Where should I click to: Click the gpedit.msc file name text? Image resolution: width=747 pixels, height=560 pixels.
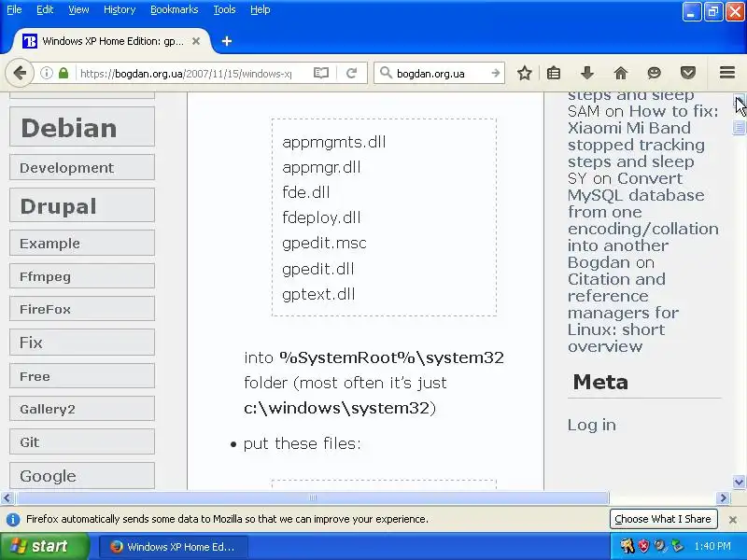click(x=324, y=244)
